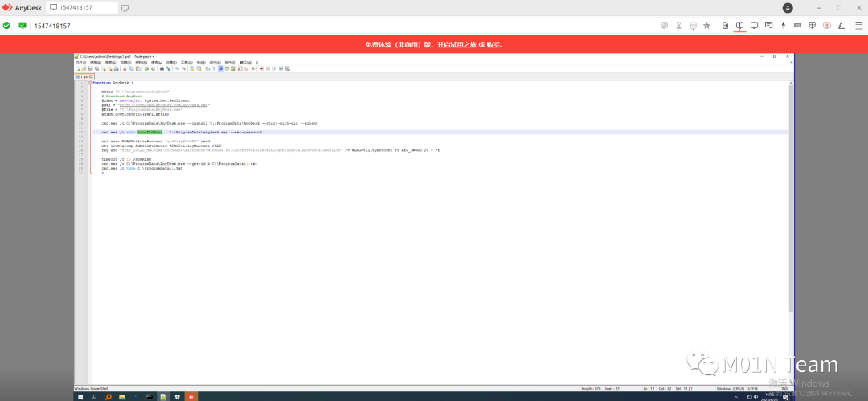
Task: Click the Zoom In icon in Notepad++
Action: 178,68
